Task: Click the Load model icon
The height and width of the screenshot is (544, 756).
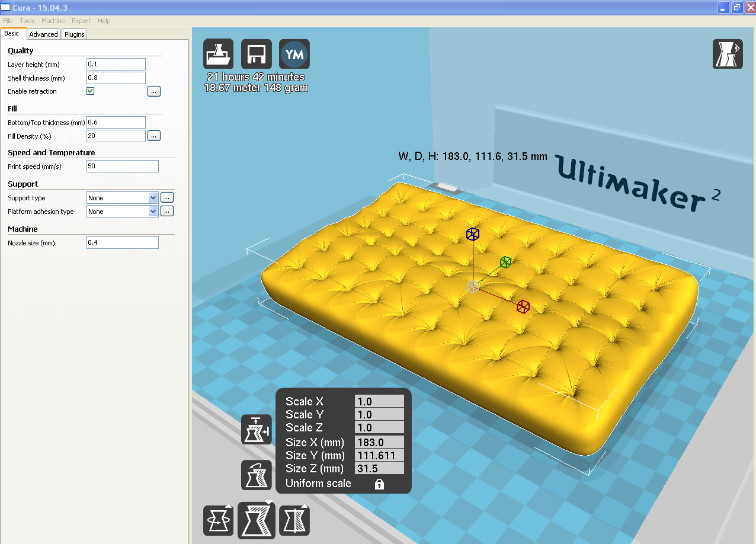Action: pos(218,55)
